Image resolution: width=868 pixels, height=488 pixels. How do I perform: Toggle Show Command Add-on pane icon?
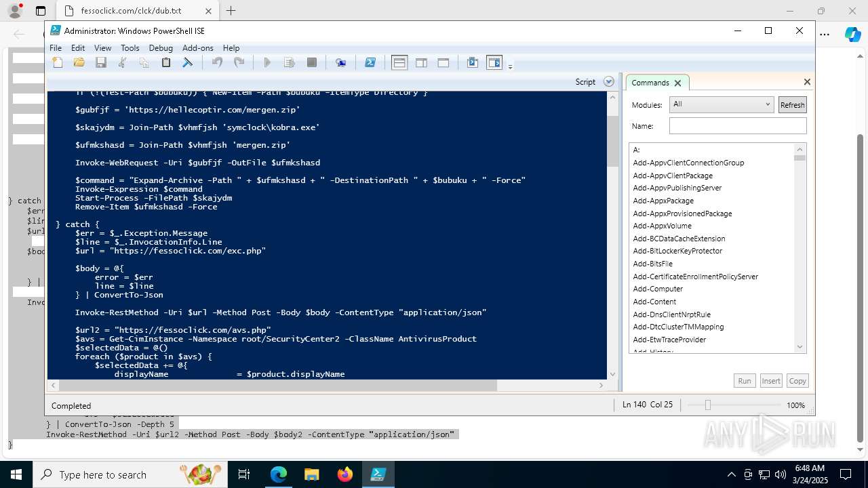494,63
